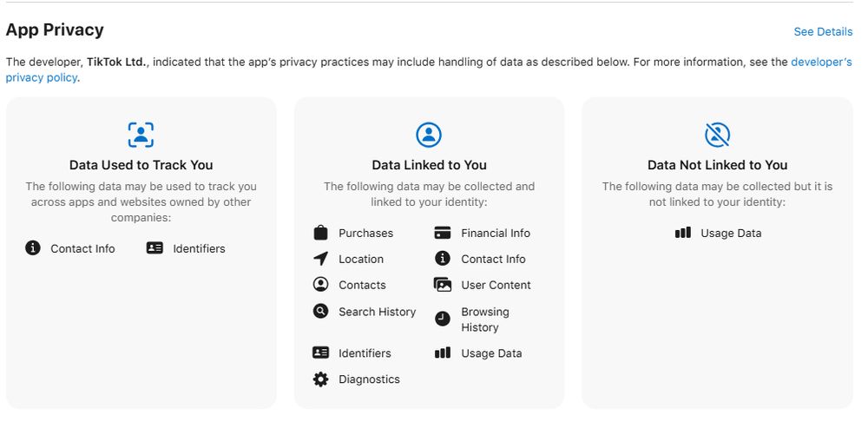Click Usage Data bar chart under Not Linked
Screen dimensions: 868x422
(683, 233)
